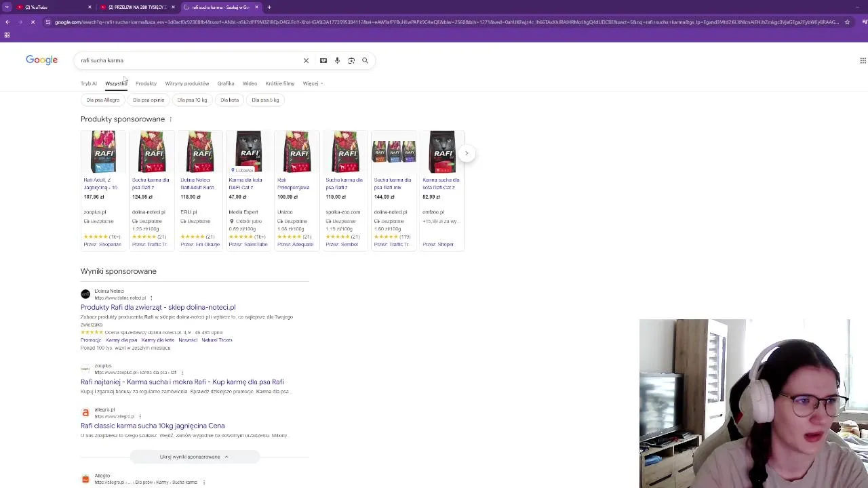
Task: Open Rafi najtaniej zooplus result link
Action: 182,382
